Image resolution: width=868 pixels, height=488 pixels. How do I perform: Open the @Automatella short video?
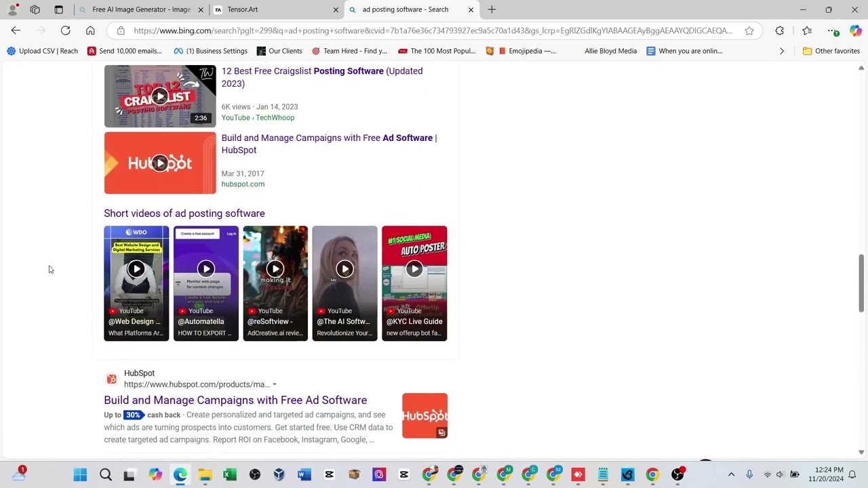point(206,283)
